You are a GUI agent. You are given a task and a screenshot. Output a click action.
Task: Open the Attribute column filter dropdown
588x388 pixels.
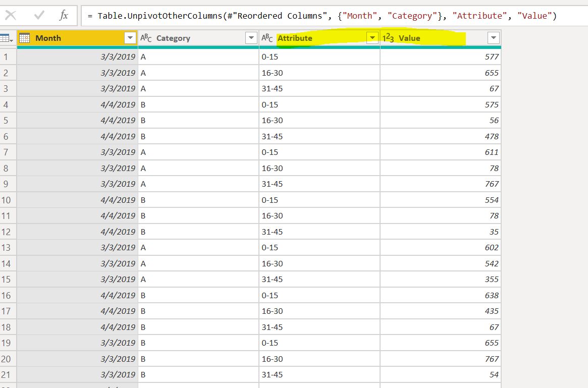tap(372, 38)
